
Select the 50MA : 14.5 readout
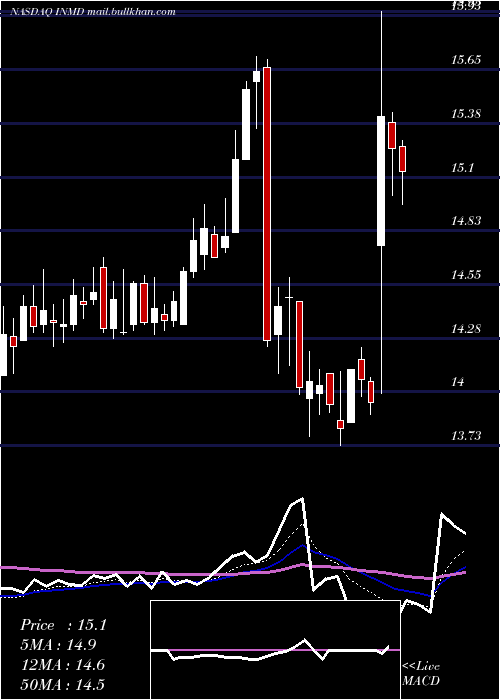point(62,684)
